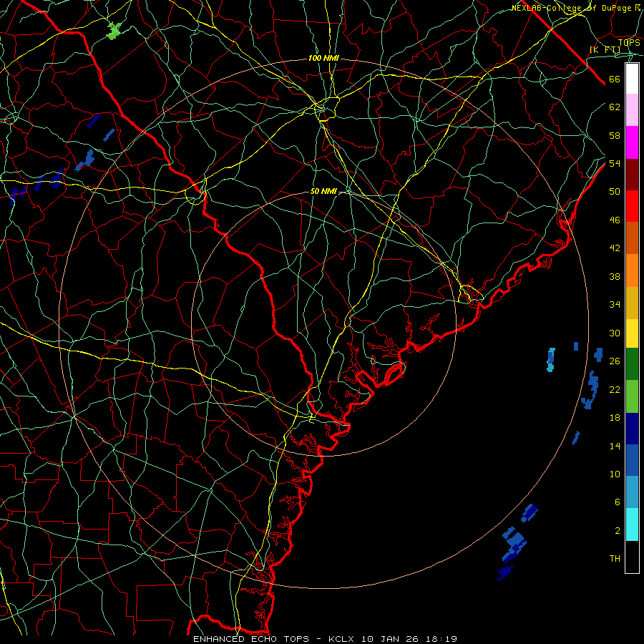Select the dark red legend swatch below 54

point(632,174)
